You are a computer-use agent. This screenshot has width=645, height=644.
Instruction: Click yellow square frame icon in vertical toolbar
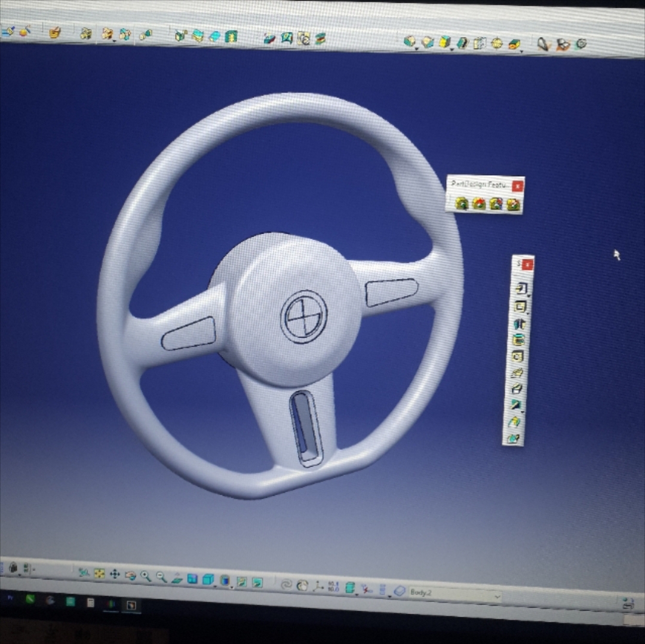520,306
